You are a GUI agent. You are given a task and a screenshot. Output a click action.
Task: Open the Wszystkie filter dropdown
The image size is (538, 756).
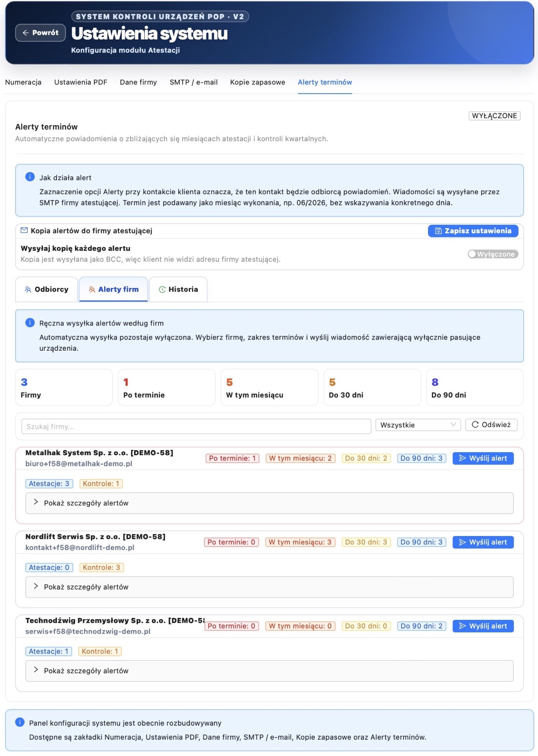(418, 425)
